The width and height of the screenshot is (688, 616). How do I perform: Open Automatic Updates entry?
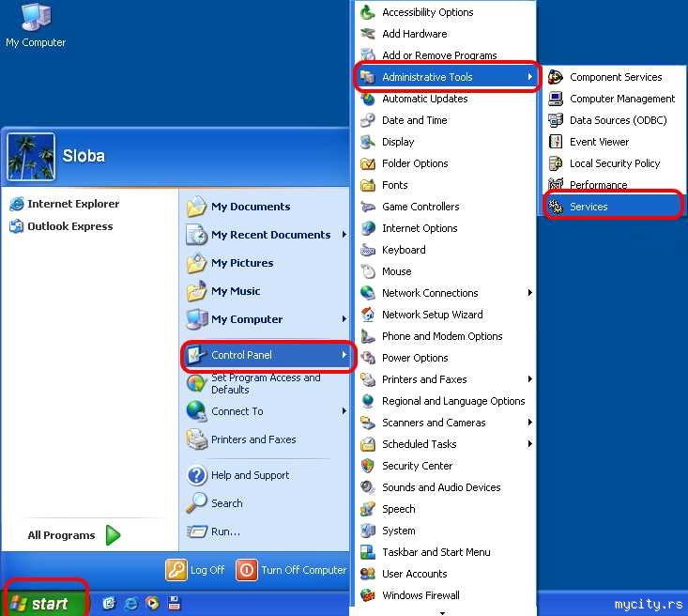[445, 99]
